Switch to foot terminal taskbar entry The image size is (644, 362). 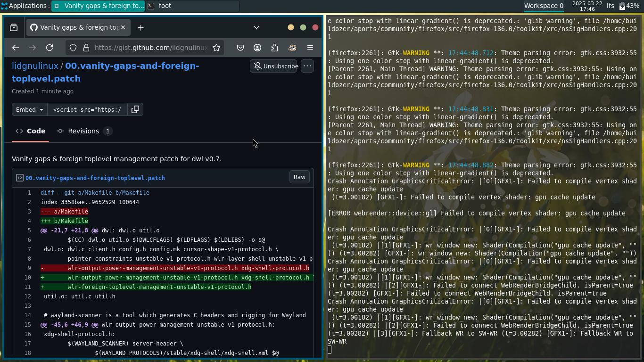click(x=192, y=6)
